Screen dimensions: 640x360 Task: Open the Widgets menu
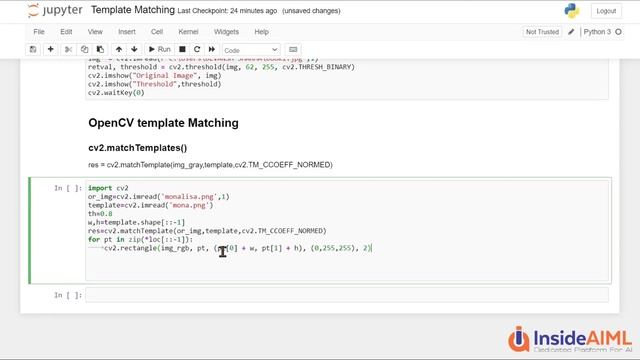pos(226,32)
